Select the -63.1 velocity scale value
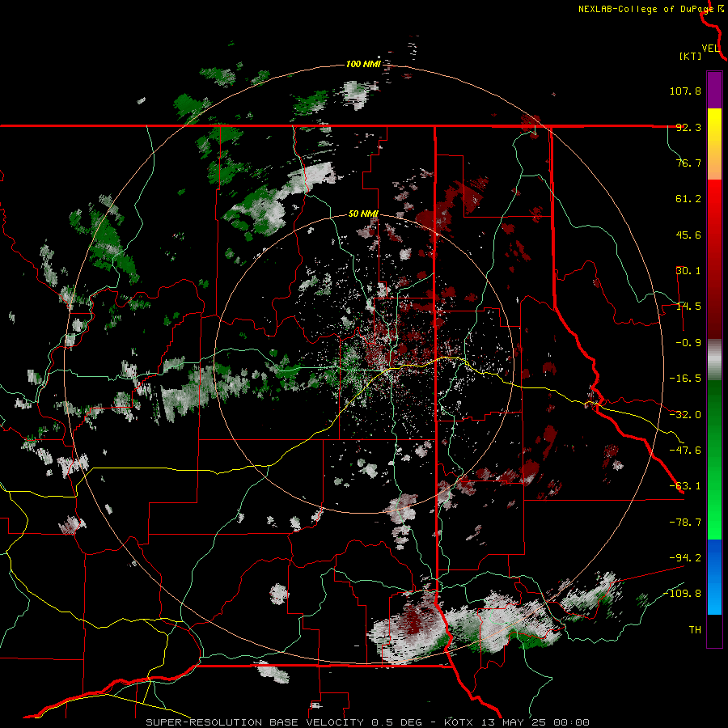This screenshot has height=728, width=728. tap(685, 486)
